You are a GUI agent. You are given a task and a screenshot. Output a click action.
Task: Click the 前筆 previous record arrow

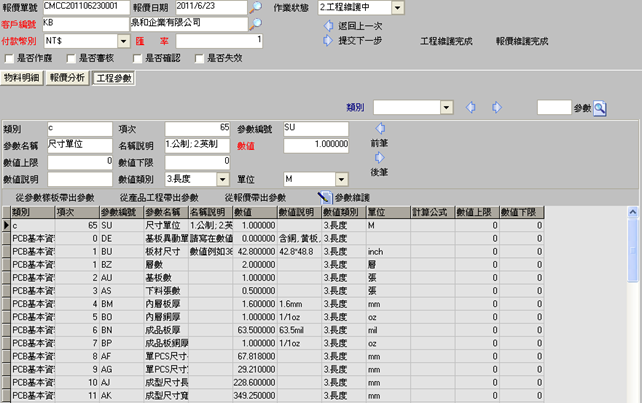(380, 128)
